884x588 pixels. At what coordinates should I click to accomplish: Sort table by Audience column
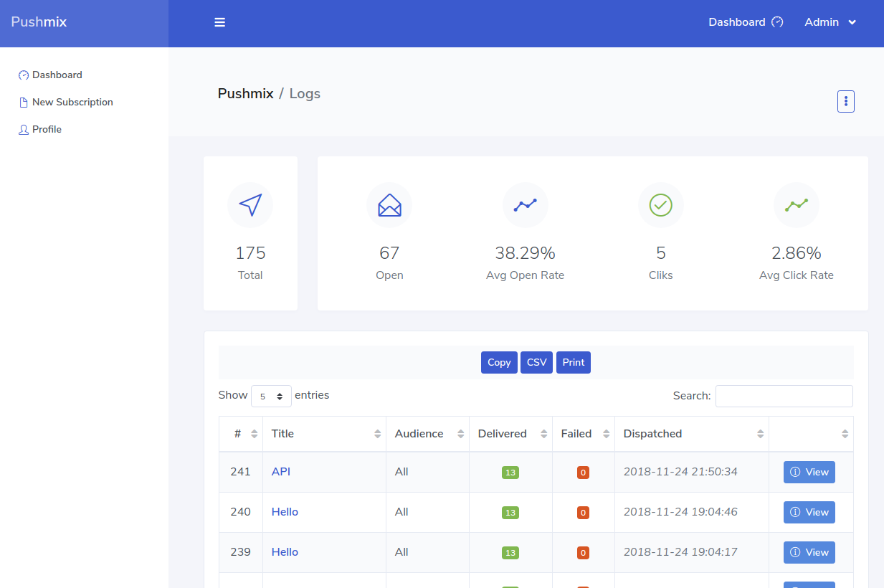427,434
